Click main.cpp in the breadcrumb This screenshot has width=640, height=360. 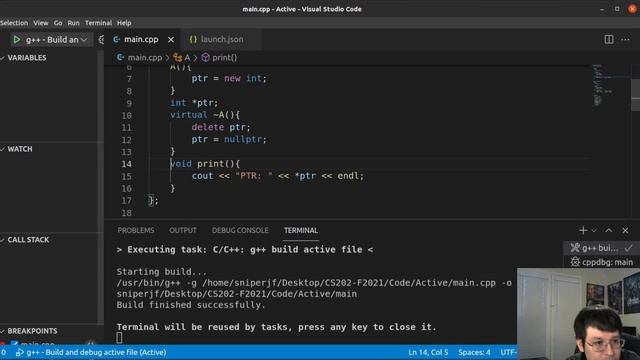point(144,58)
